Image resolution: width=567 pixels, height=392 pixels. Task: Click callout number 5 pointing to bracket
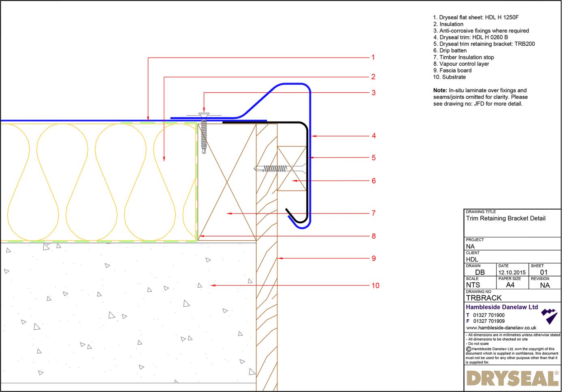coord(374,157)
